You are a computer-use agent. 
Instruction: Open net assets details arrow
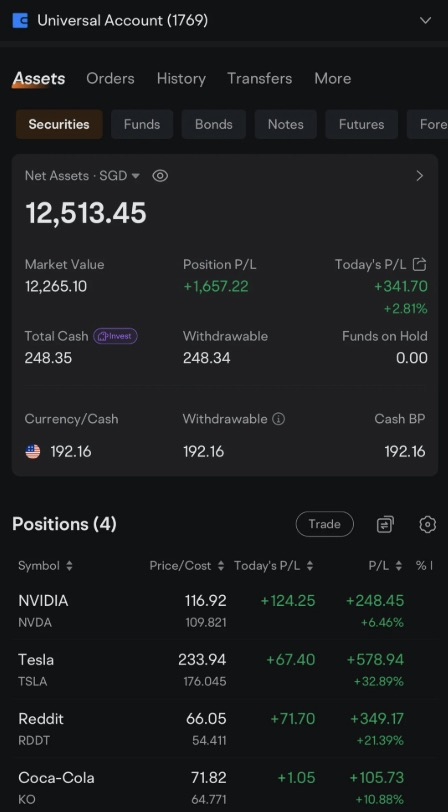coord(420,176)
